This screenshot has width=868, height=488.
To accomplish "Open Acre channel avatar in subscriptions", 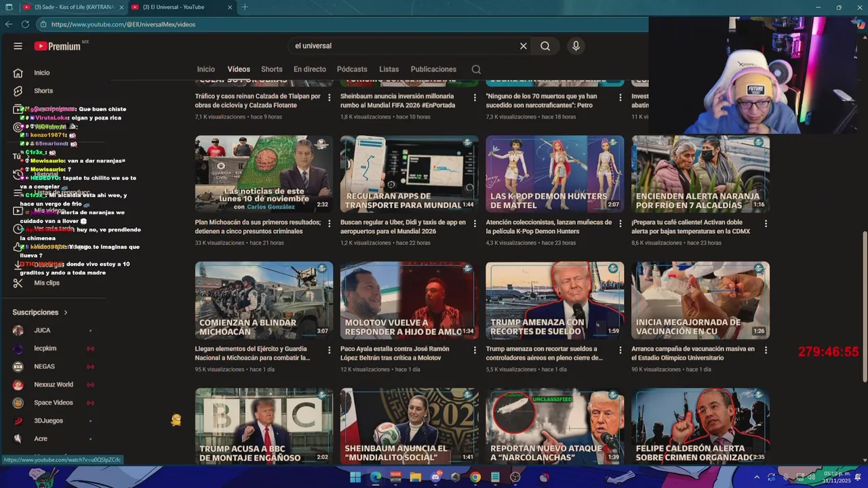I will point(18,439).
